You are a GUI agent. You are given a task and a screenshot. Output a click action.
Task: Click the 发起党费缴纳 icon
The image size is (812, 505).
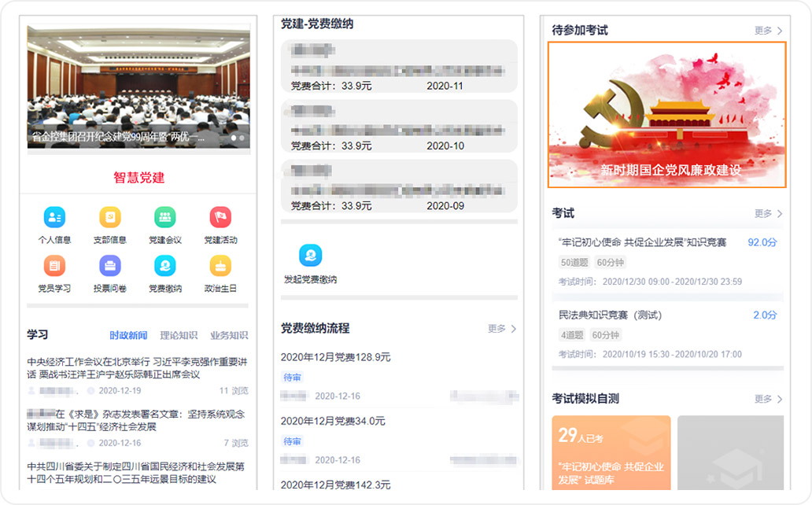tap(310, 256)
